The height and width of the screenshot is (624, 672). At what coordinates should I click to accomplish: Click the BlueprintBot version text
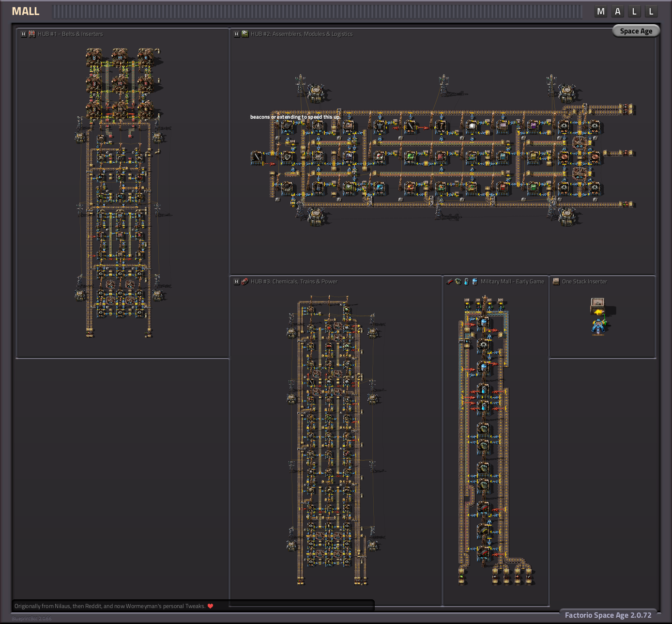(x=31, y=619)
